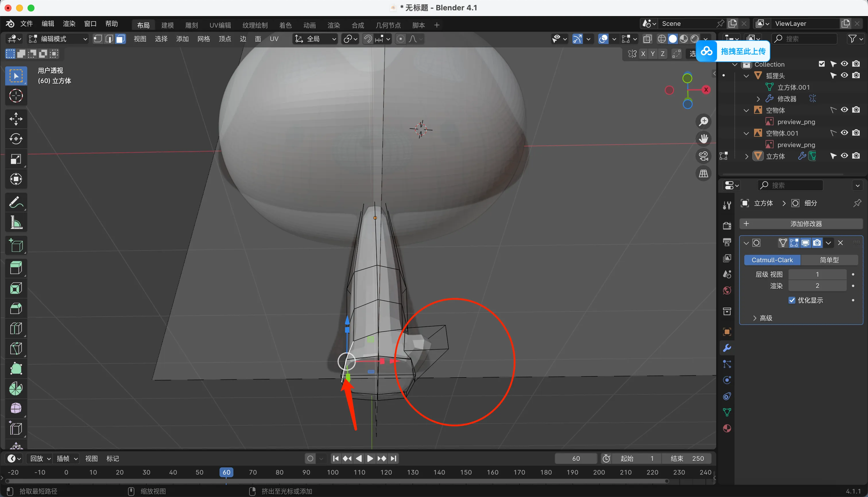Open the 编辑模式 mode dropdown

pyautogui.click(x=58, y=39)
